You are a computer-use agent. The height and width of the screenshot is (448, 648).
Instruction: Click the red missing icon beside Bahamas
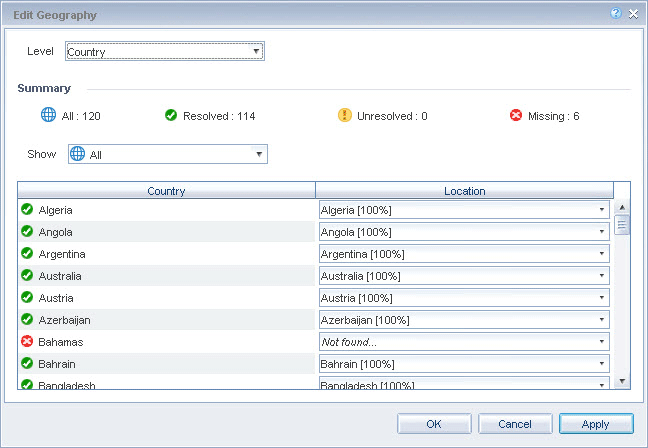pos(27,341)
